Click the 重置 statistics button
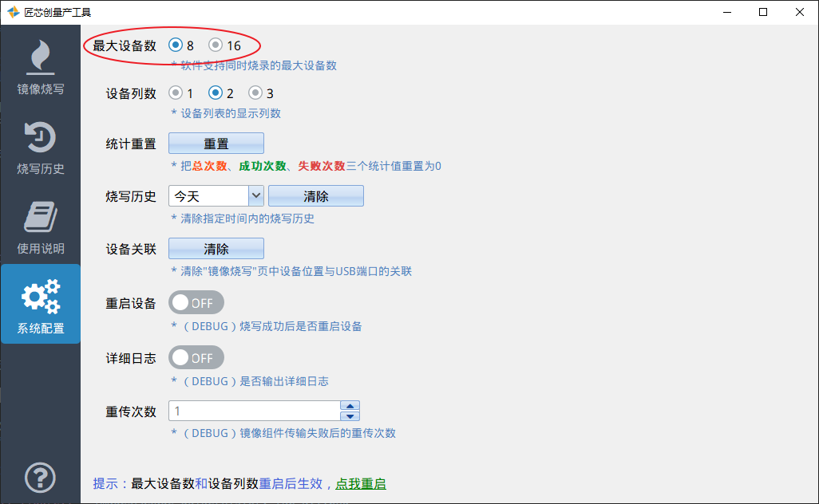 pos(216,144)
